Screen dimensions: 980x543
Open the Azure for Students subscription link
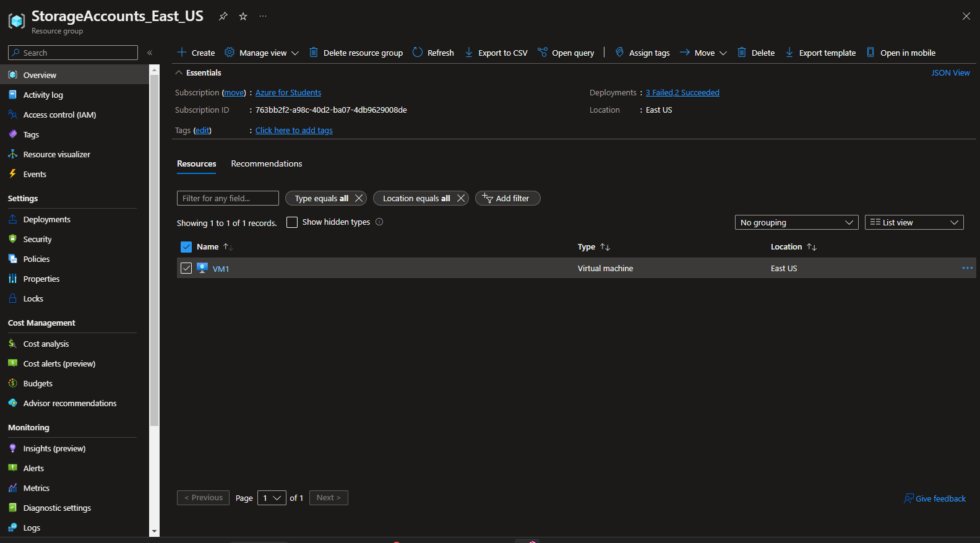click(288, 92)
